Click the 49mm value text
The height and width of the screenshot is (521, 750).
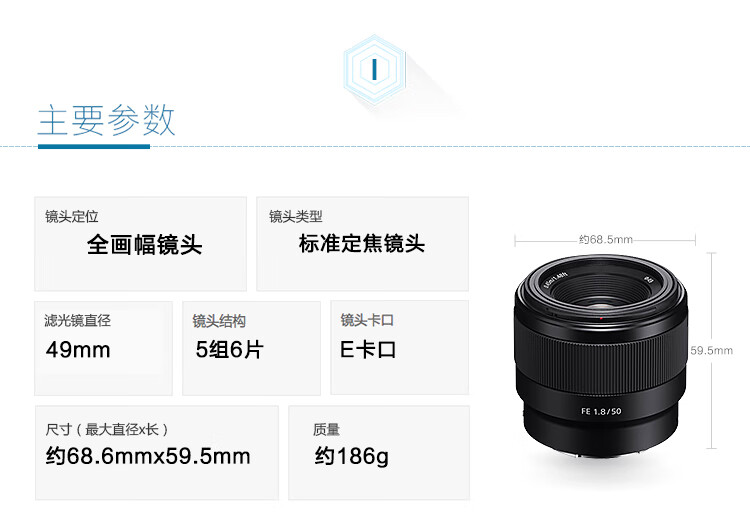(78, 350)
